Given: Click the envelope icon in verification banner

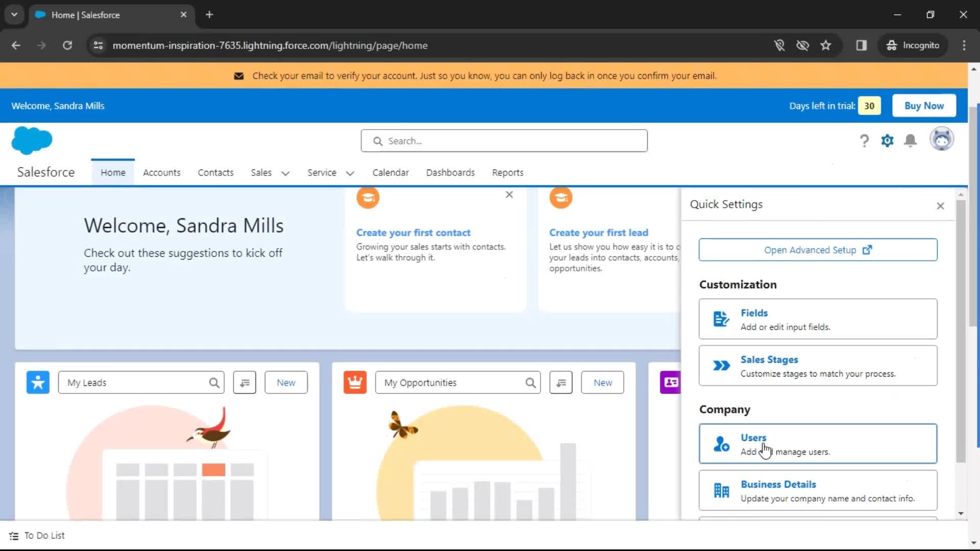Looking at the screenshot, I should point(238,76).
